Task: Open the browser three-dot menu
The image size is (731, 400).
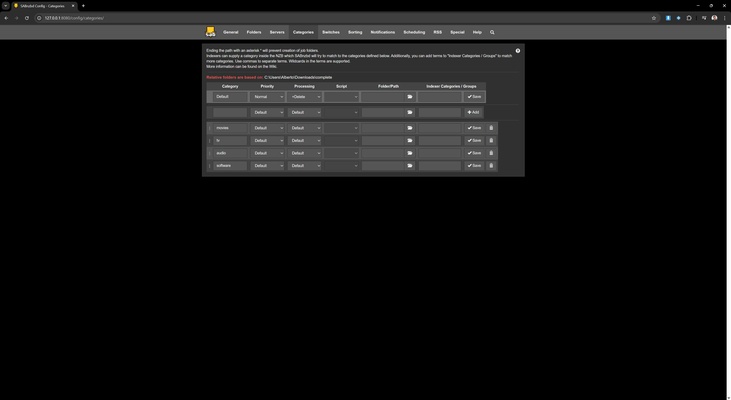Action: (724, 18)
